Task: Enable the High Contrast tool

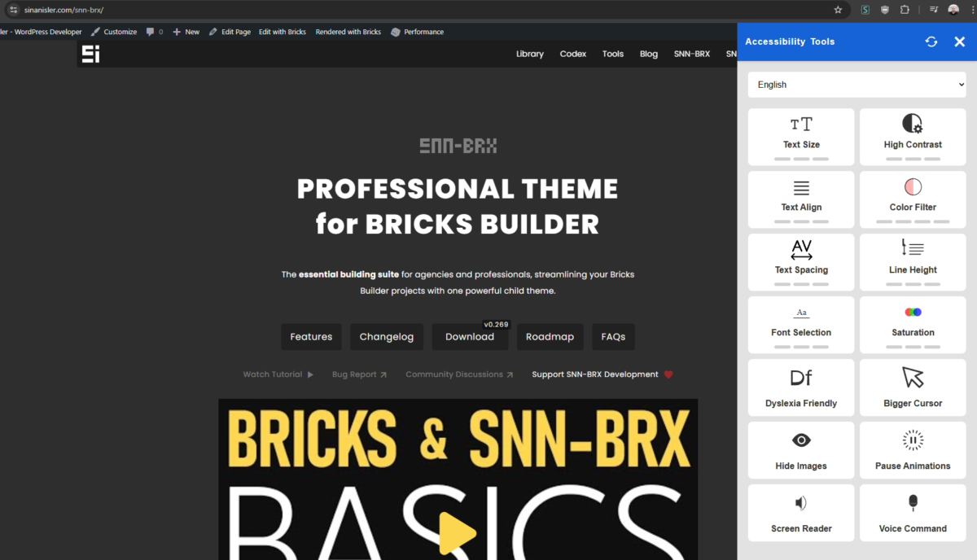Action: pyautogui.click(x=913, y=124)
